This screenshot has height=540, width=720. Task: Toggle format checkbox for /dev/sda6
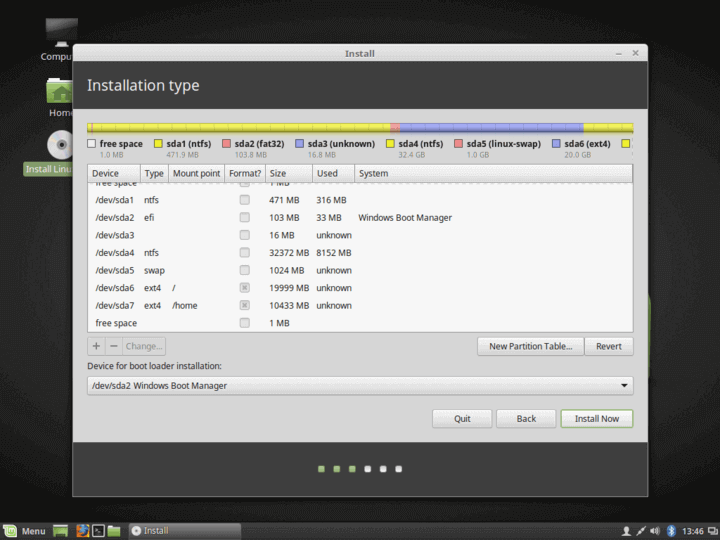pyautogui.click(x=244, y=288)
